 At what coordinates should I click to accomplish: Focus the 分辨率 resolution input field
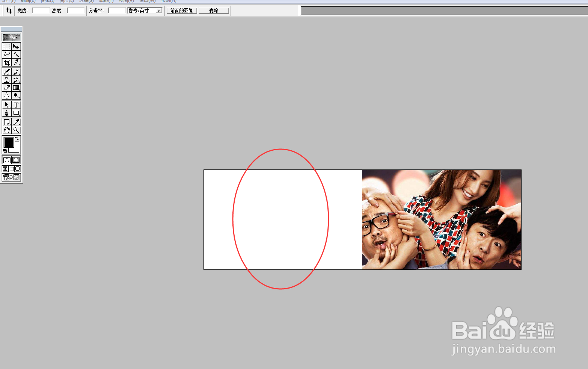[117, 11]
